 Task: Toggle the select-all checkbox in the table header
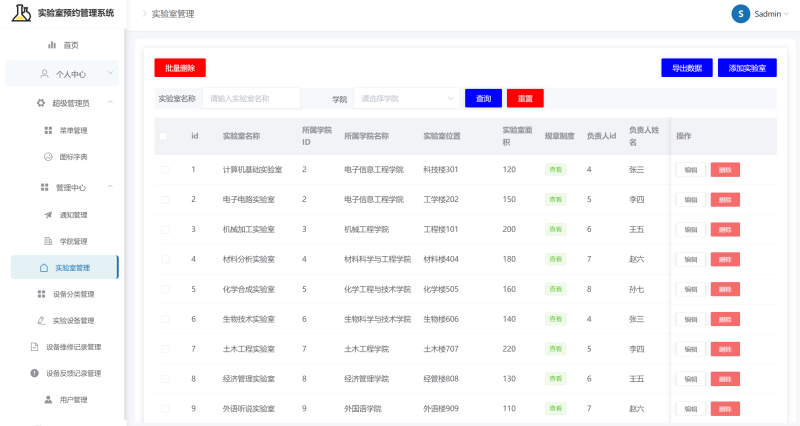point(163,136)
